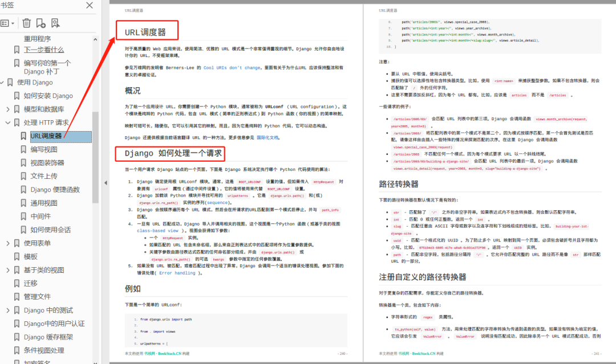Follow the sequence link

pos(217,203)
